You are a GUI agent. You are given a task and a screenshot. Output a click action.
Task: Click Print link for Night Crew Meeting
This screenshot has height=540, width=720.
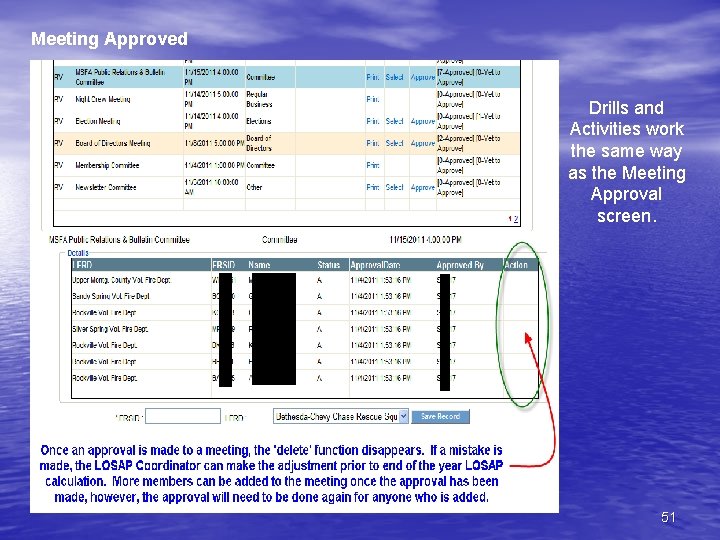pyautogui.click(x=372, y=99)
